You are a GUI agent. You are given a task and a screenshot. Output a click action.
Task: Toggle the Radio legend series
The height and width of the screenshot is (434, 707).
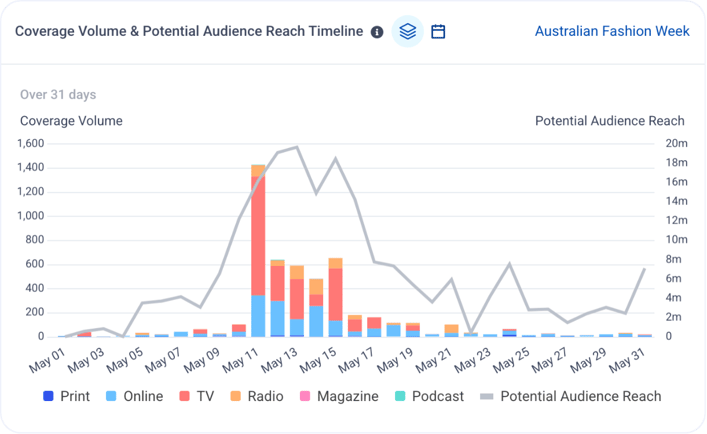coord(257,396)
